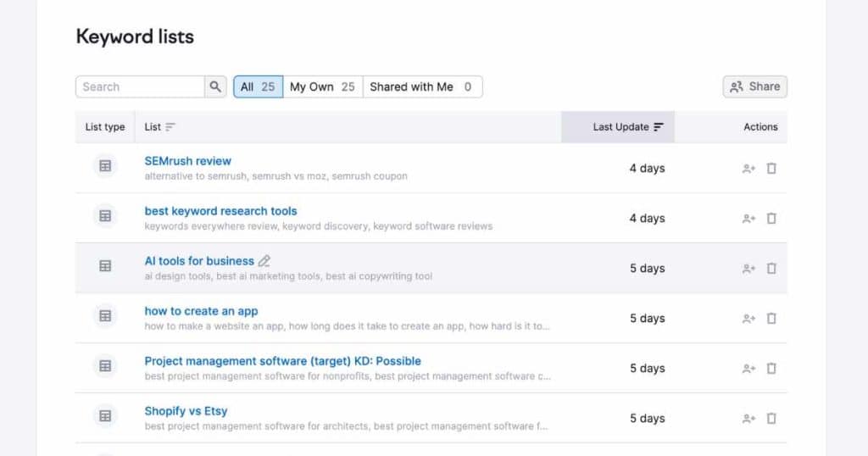Click list type icon for AI tools for business

[105, 265]
